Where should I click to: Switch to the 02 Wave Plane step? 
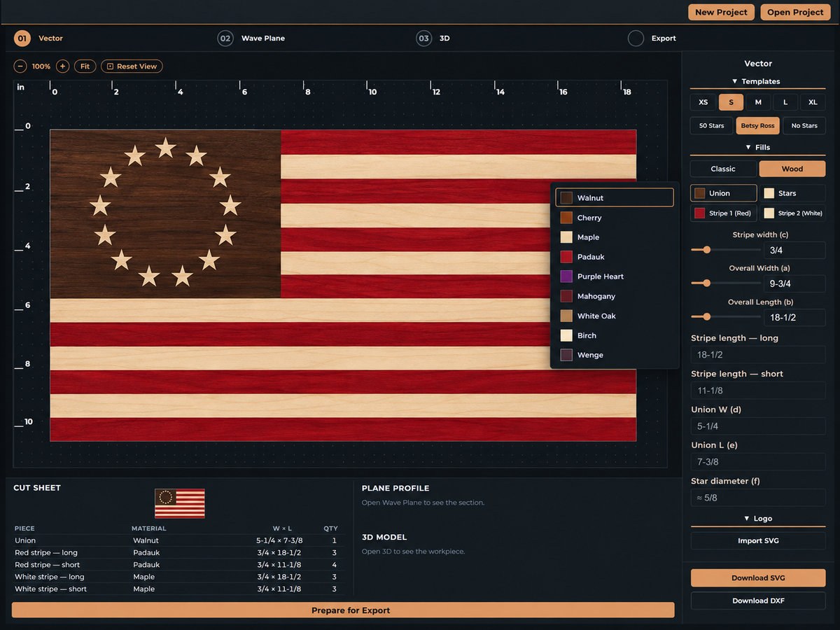(x=251, y=38)
